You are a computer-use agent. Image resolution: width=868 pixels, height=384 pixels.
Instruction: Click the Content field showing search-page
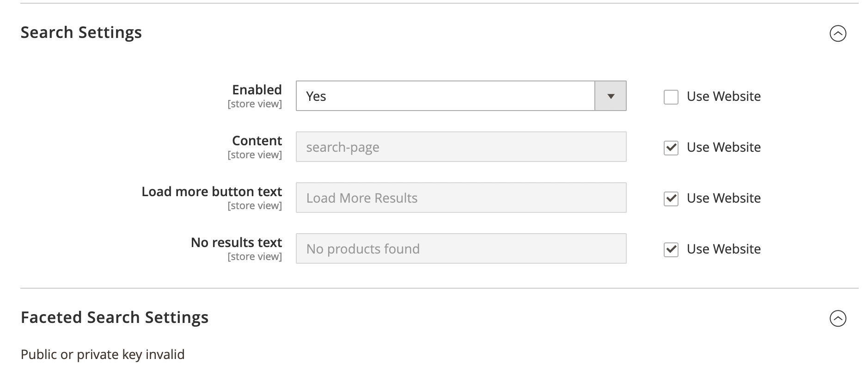pyautogui.click(x=461, y=147)
